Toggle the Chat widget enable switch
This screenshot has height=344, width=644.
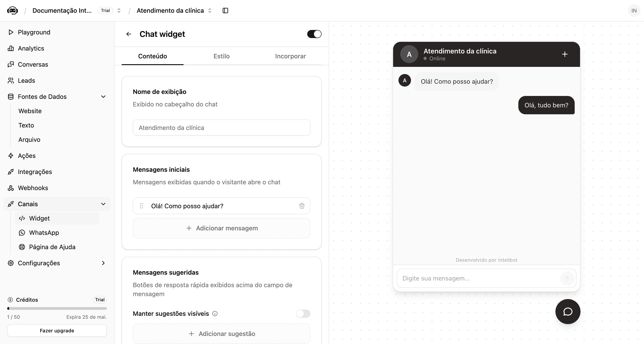(x=314, y=34)
